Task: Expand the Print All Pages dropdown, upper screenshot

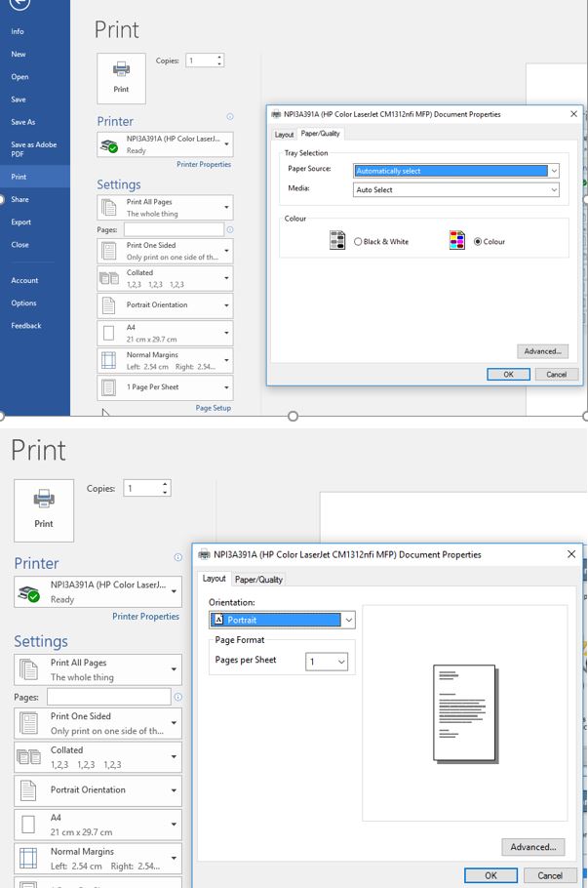Action: 227,207
